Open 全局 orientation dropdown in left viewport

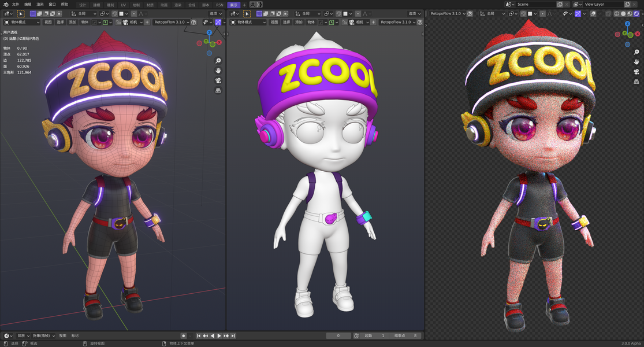84,13
